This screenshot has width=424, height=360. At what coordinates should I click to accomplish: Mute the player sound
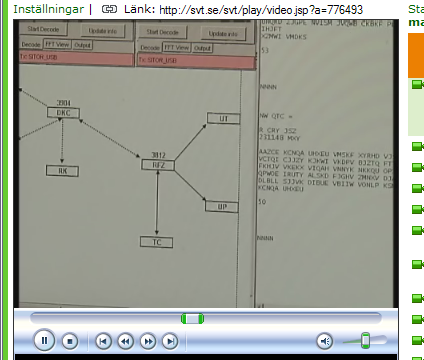(324, 341)
